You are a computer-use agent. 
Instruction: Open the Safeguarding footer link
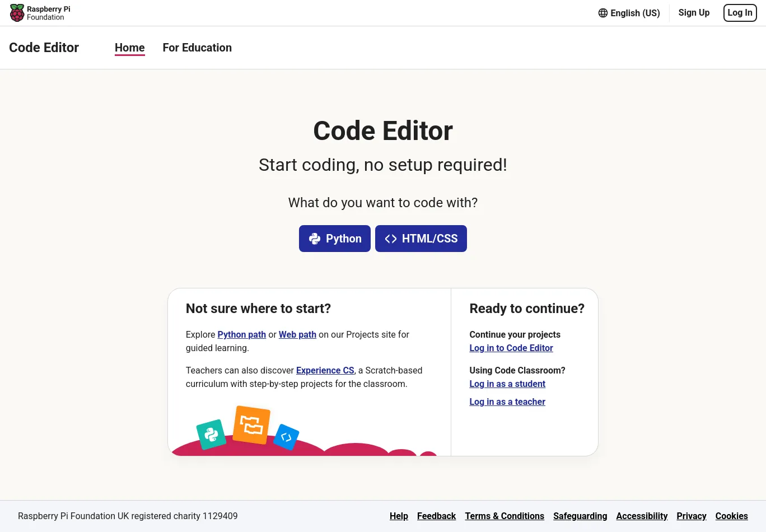point(580,516)
